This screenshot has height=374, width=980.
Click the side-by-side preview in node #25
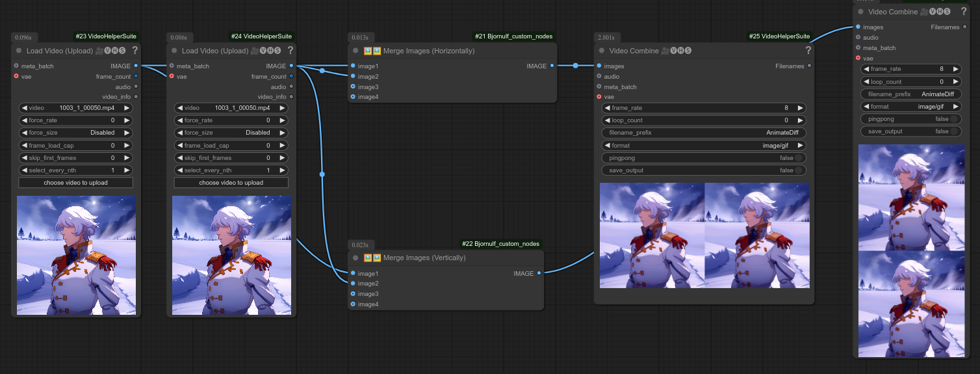704,235
